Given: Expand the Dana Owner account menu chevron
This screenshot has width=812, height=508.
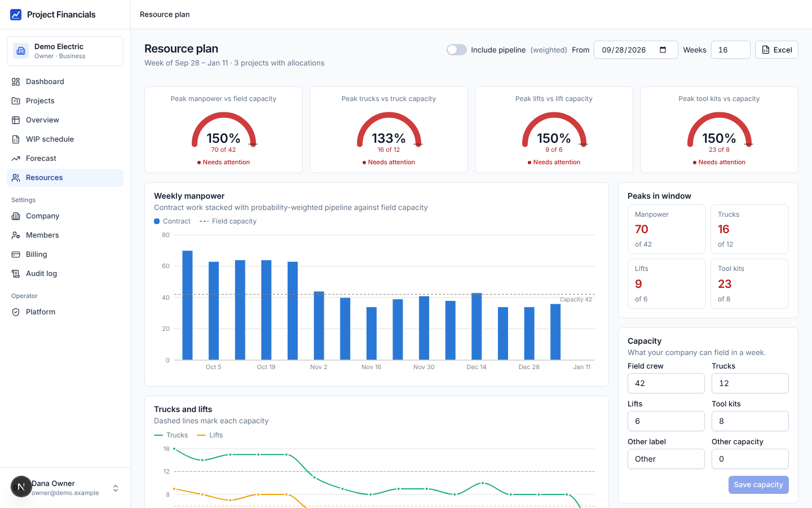Looking at the screenshot, I should pyautogui.click(x=116, y=488).
